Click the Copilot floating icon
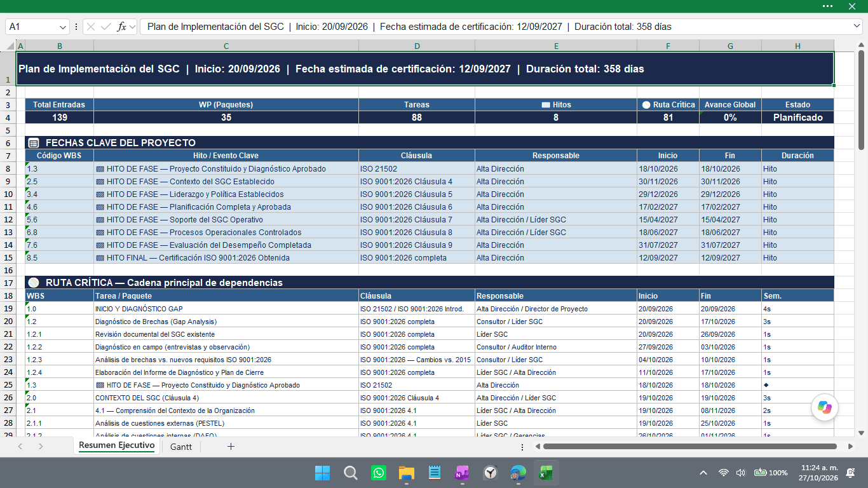This screenshot has width=868, height=488. point(825,407)
